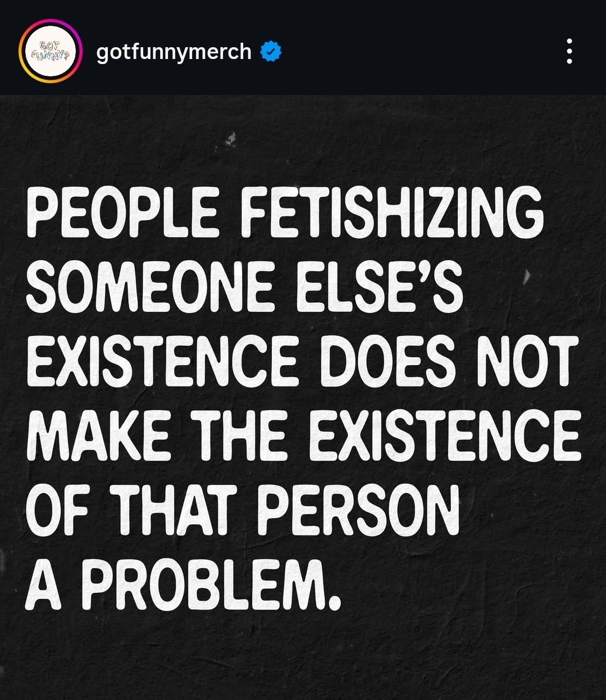Tap the blue verified badge
The image size is (606, 700).
tap(271, 52)
